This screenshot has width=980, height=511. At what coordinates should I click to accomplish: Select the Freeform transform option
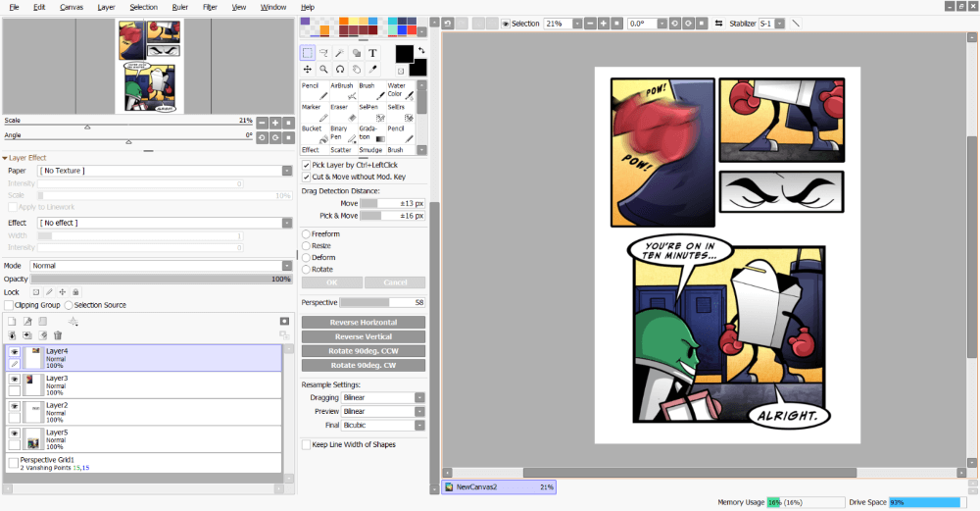pyautogui.click(x=307, y=234)
